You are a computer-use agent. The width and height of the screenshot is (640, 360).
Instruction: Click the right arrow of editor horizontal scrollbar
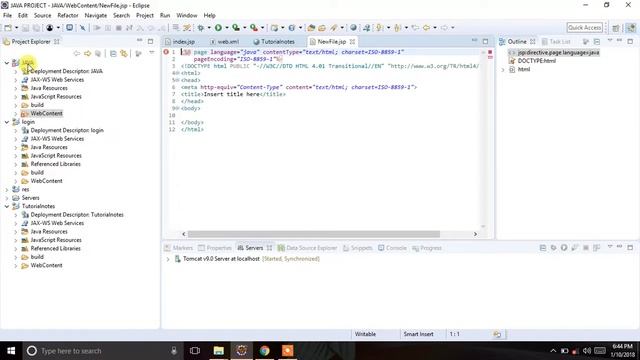pyautogui.click(x=475, y=234)
